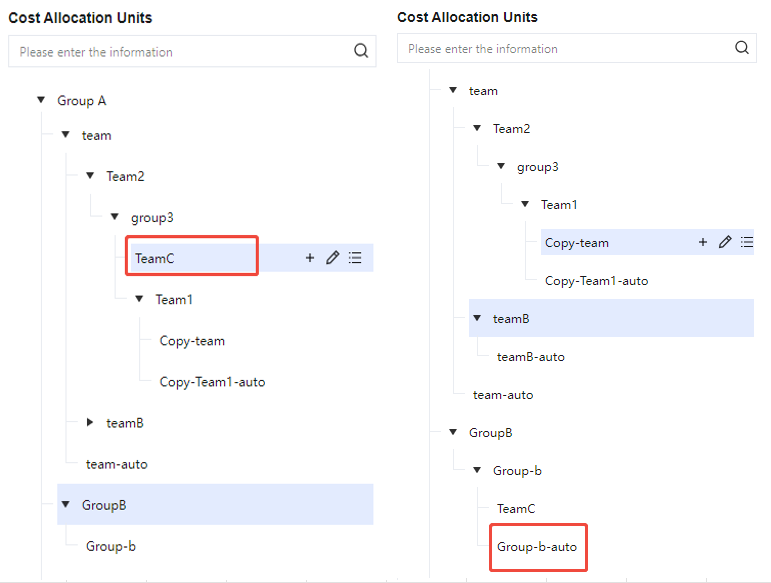This screenshot has height=583, width=771.
Task: Select TeamC under Group-b in right tree
Action: pyautogui.click(x=516, y=509)
